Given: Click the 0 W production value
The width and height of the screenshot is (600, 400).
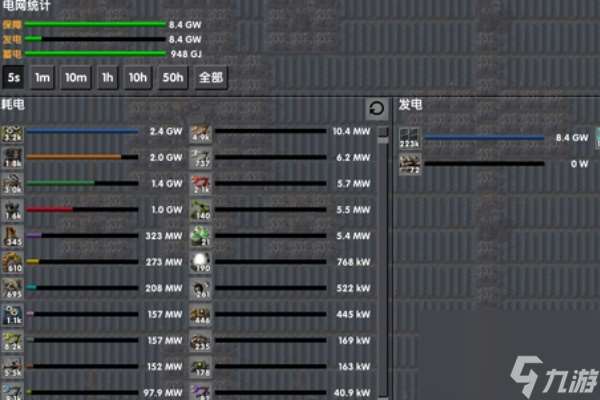Looking at the screenshot, I should point(579,164).
